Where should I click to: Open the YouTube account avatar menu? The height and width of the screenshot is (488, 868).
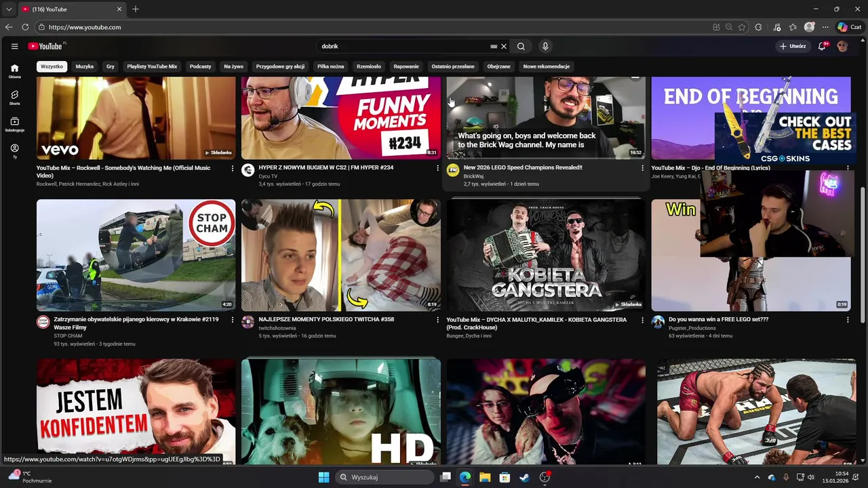[842, 46]
